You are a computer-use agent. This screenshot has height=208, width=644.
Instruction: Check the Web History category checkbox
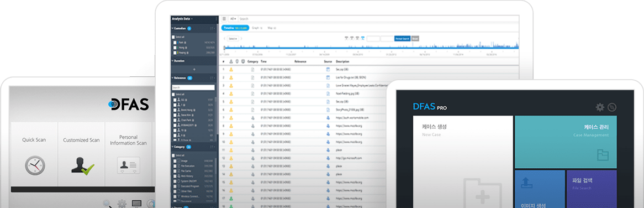pyautogui.click(x=175, y=176)
